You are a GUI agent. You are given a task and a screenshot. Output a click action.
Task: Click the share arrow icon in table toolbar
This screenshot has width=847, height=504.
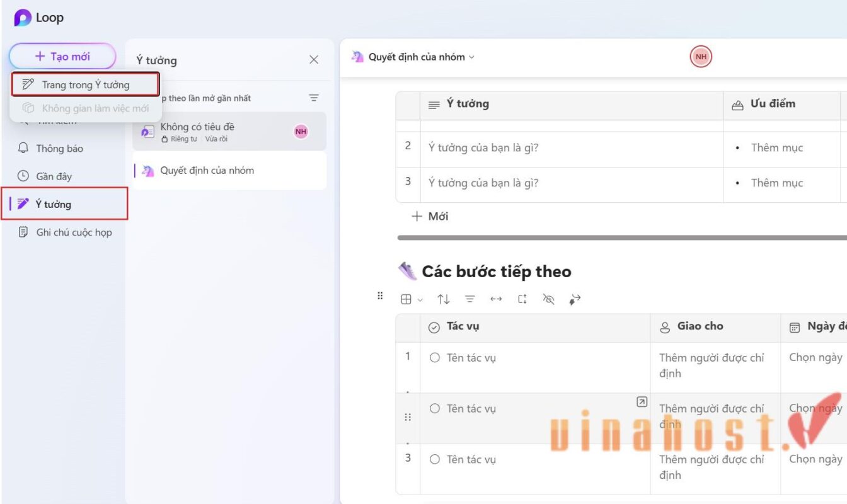click(574, 299)
